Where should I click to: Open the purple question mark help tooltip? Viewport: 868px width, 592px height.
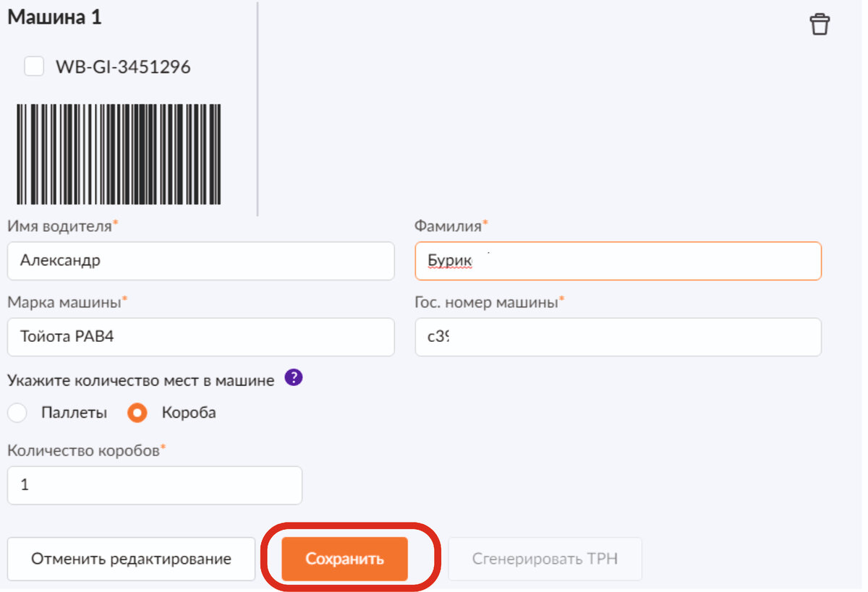[x=293, y=378]
